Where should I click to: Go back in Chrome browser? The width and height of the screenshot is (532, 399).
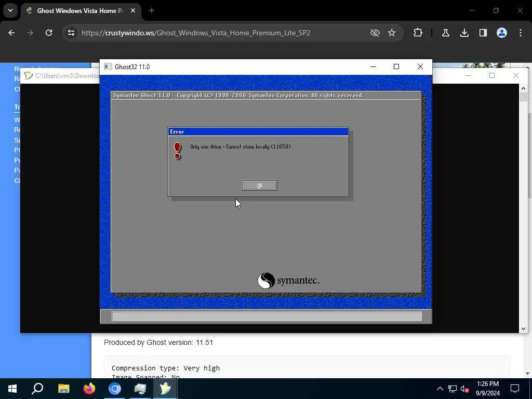[11, 33]
